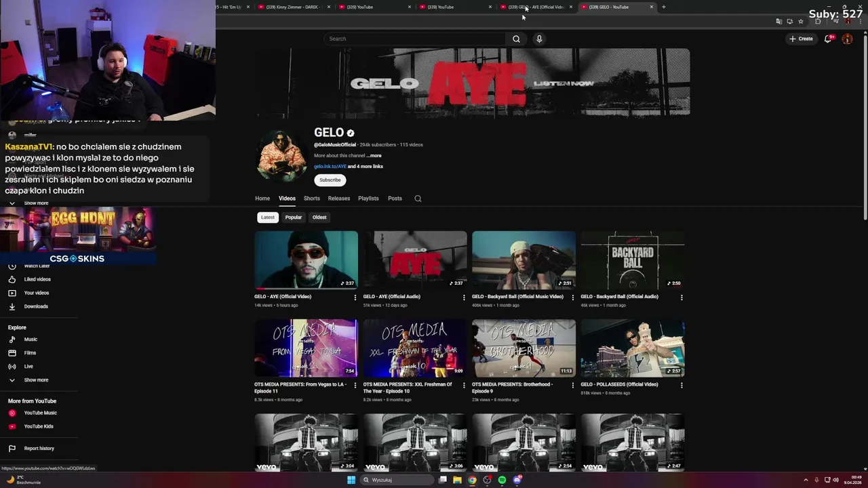Screen dimensions: 868x488
Task: Switch to the Playlists tab
Action: pos(368,199)
